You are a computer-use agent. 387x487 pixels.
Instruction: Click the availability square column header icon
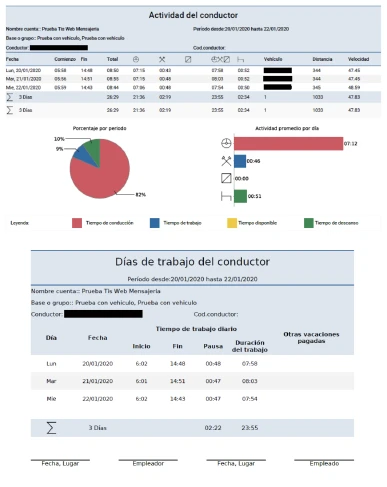coord(188,59)
